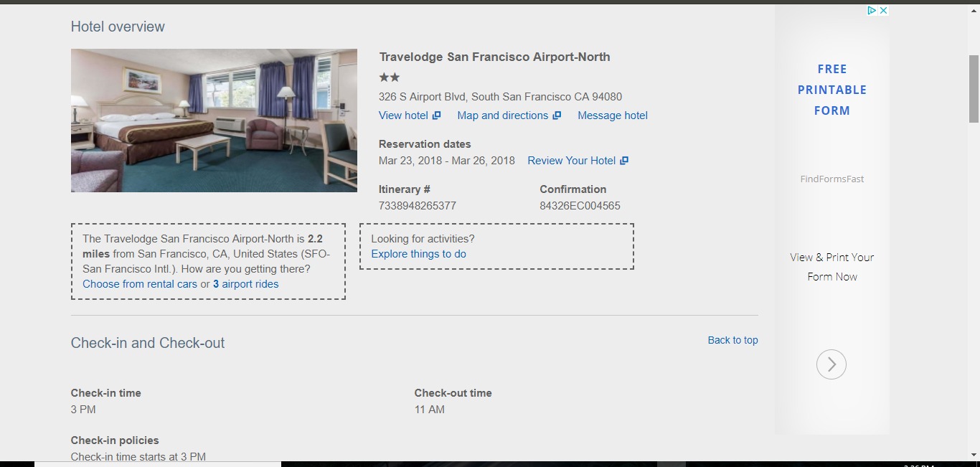Click View & Print Your Form Now
Viewport: 980px width, 467px height.
[832, 267]
